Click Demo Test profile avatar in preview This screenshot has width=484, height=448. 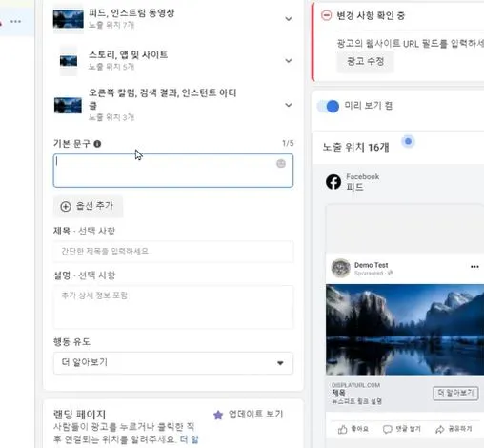point(341,268)
